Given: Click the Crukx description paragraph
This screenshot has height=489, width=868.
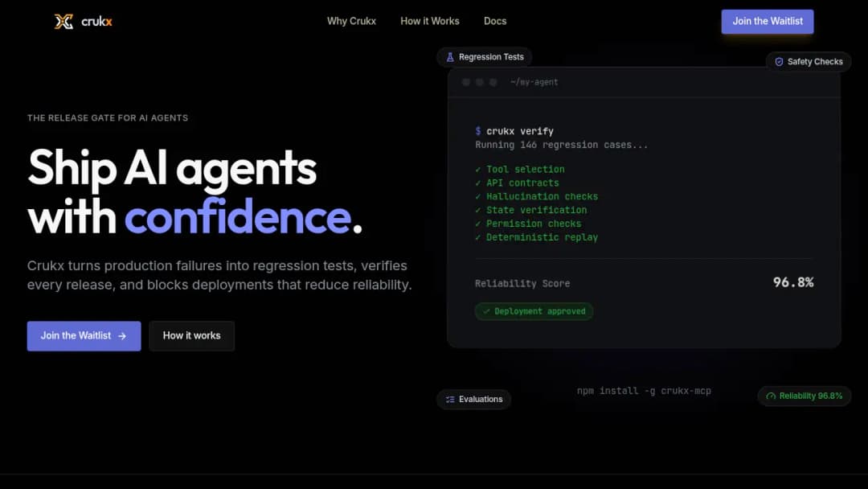Looking at the screenshot, I should (x=219, y=275).
